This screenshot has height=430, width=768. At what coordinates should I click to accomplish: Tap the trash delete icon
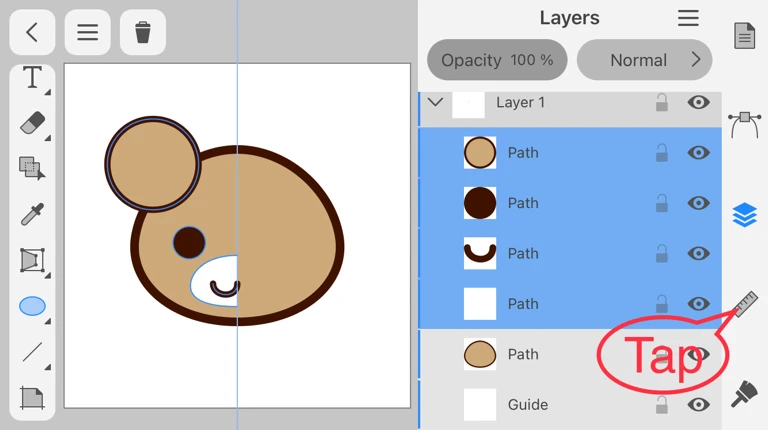point(143,33)
